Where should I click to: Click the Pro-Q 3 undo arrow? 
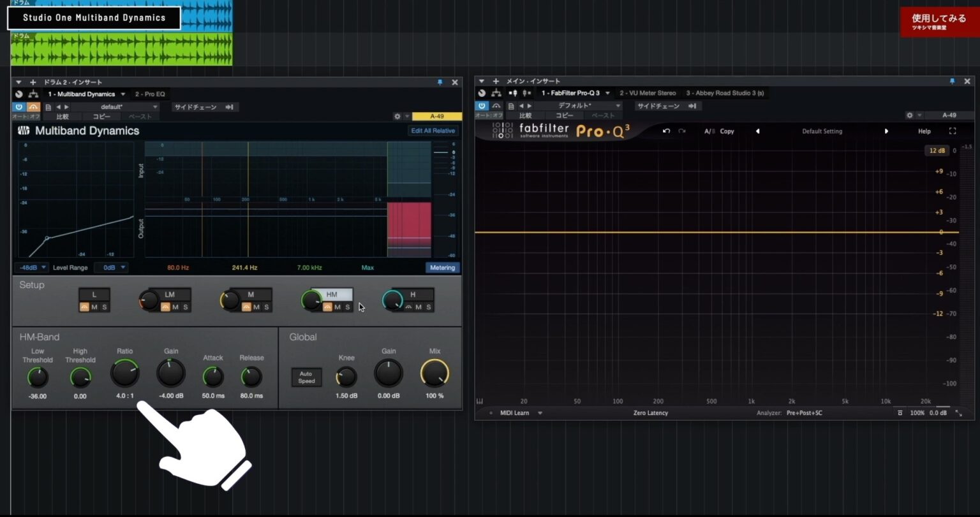[x=666, y=131]
